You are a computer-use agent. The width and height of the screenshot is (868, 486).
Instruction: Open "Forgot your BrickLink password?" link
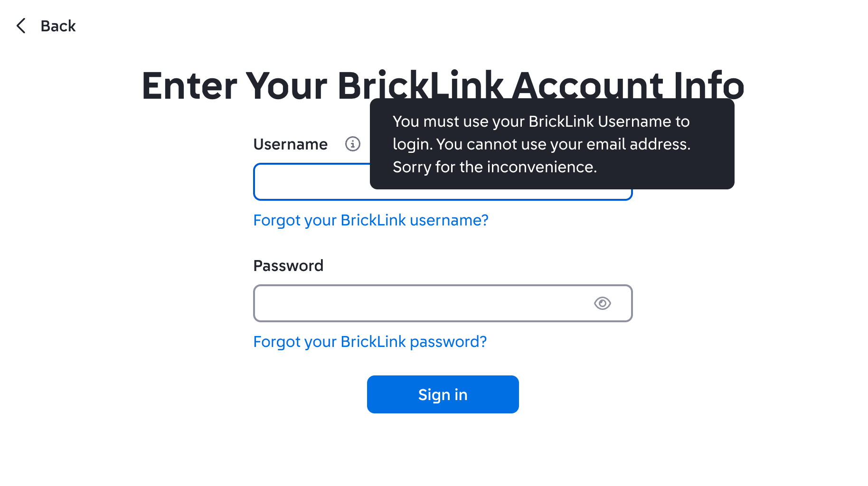[370, 342]
